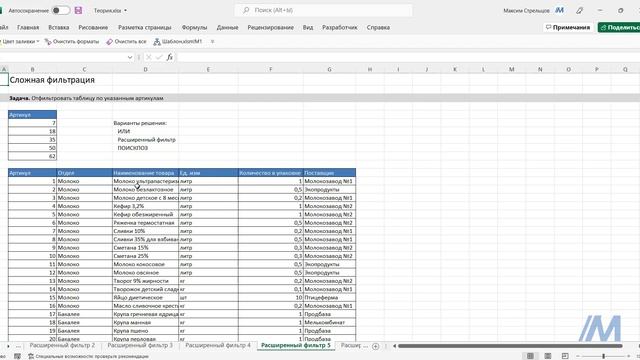Select the cell with Расширенный фильтр option text
Screen dimensions: 640x360
pyautogui.click(x=145, y=140)
